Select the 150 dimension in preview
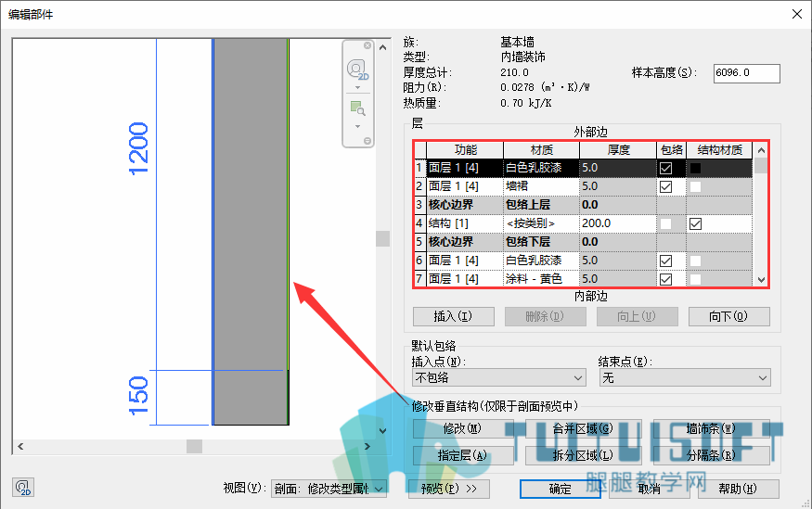 pos(139,396)
